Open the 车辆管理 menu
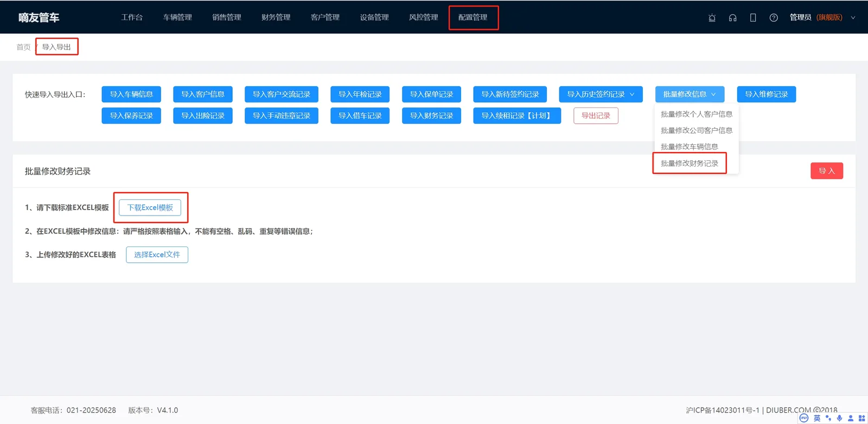Screen dimensions: 868x424 [x=177, y=17]
